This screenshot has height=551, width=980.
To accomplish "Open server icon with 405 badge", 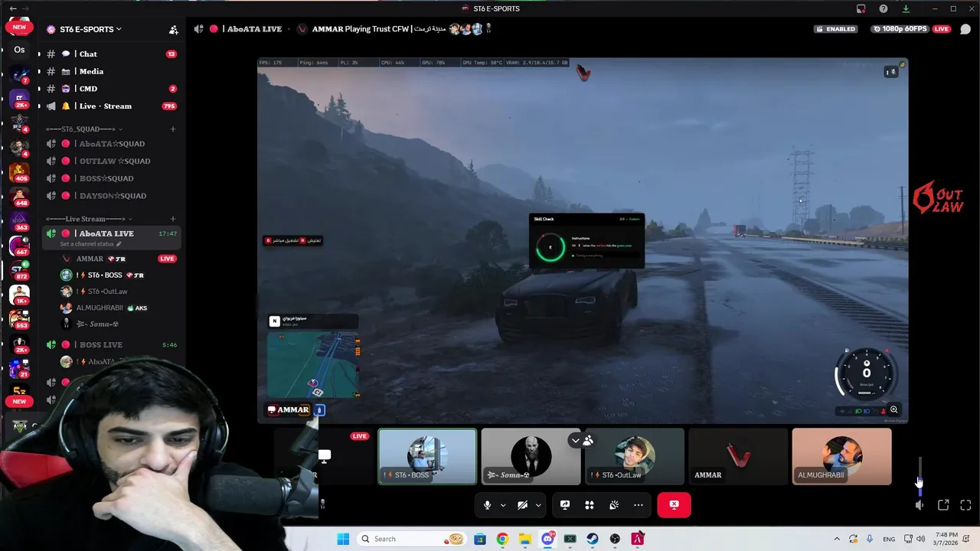I will pyautogui.click(x=19, y=173).
